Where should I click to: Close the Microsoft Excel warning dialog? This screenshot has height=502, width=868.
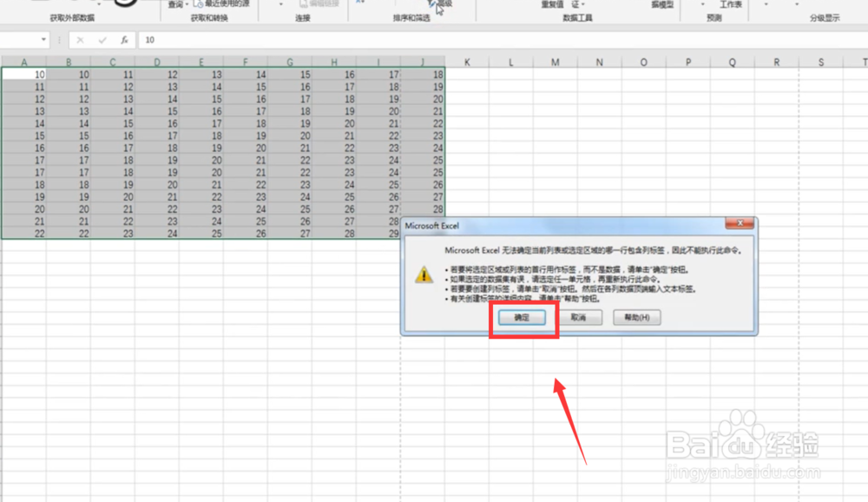tap(740, 223)
